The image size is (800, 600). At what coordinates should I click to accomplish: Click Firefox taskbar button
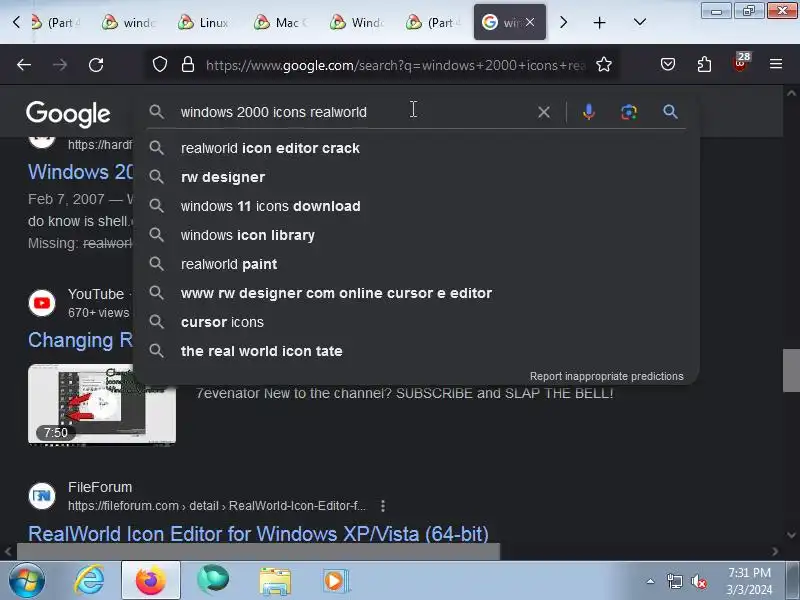(x=151, y=581)
